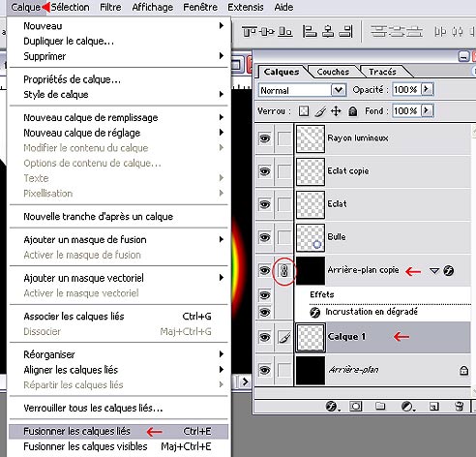The image size is (476, 457).
Task: Click the create new layer icon
Action: point(434,407)
